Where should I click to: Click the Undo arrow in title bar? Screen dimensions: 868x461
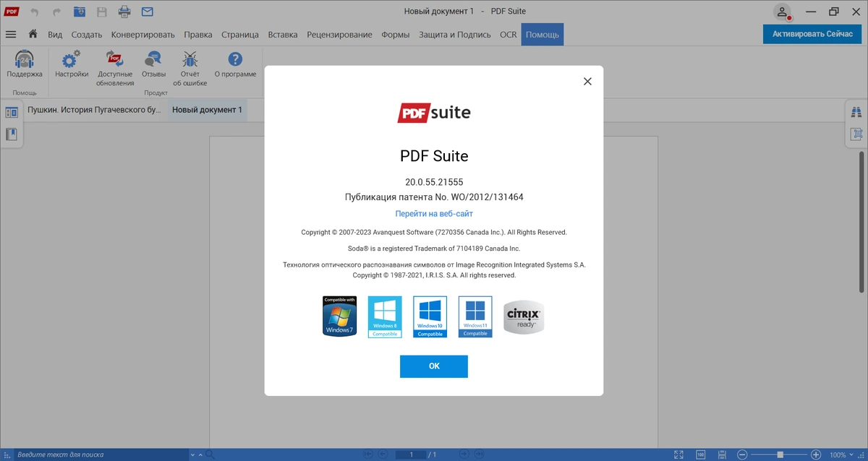click(34, 12)
